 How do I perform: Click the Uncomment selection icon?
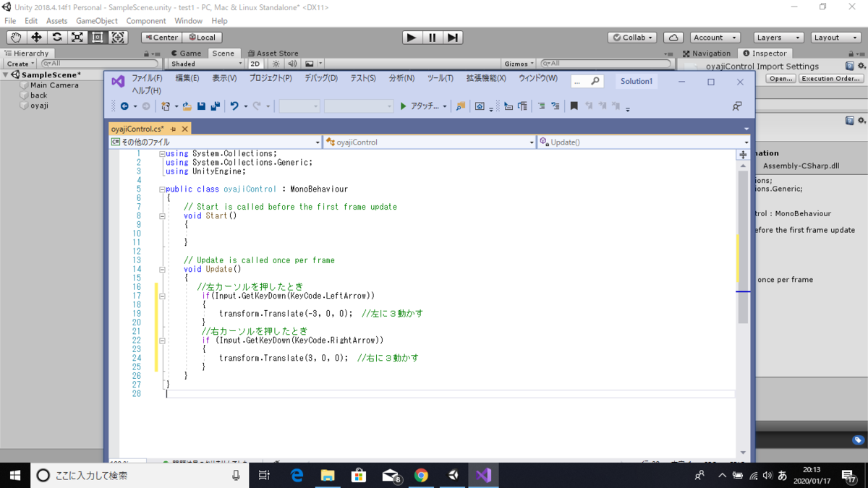pos(556,106)
